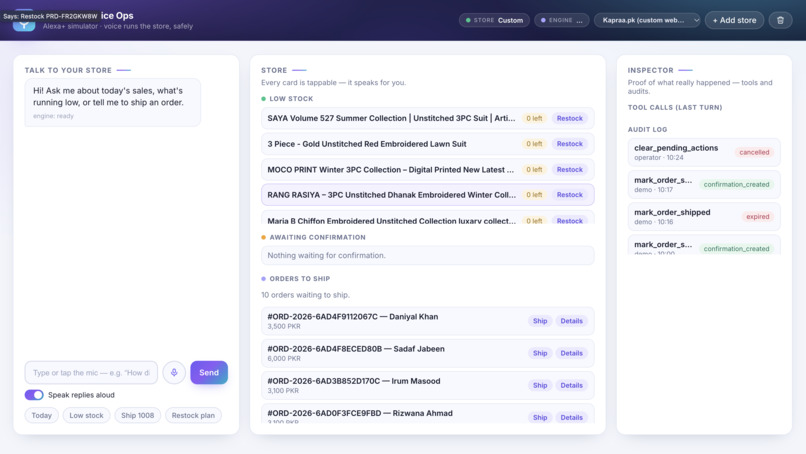This screenshot has height=454, width=806.
Task: Open details for Irum Masood's order
Action: [x=572, y=385]
